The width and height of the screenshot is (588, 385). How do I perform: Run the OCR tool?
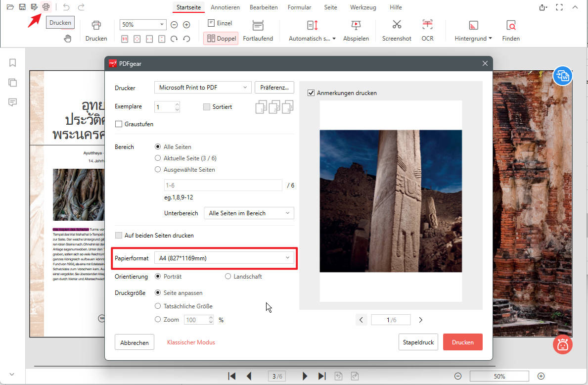(427, 30)
